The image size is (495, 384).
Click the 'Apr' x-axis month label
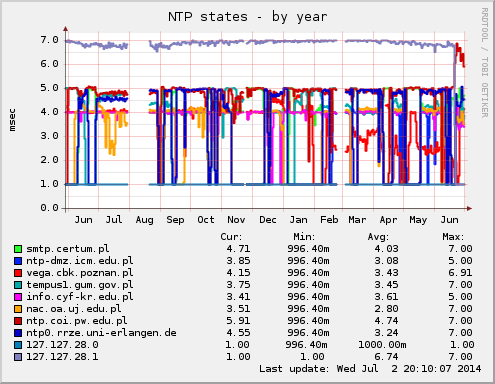pyautogui.click(x=388, y=220)
